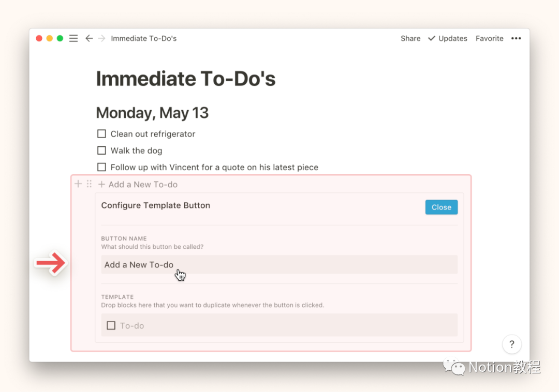Click Favorite in the top bar
This screenshot has height=392, width=559.
click(489, 38)
